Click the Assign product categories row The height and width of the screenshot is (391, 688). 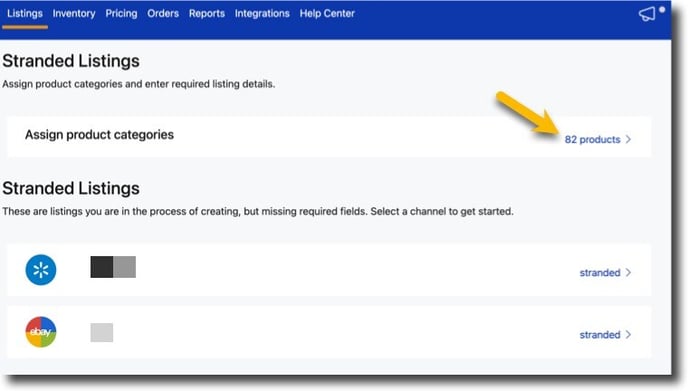click(329, 136)
